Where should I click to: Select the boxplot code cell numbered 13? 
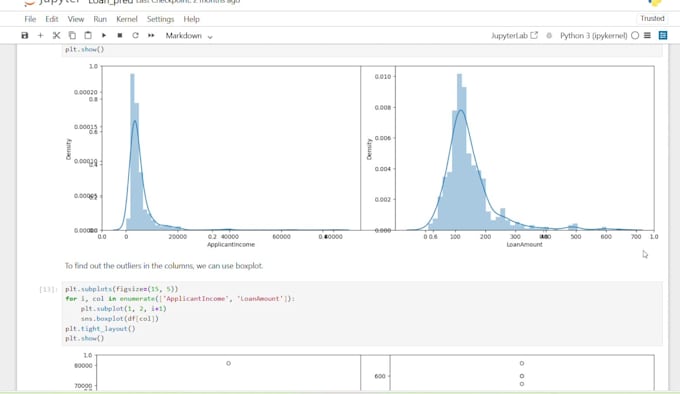362,314
